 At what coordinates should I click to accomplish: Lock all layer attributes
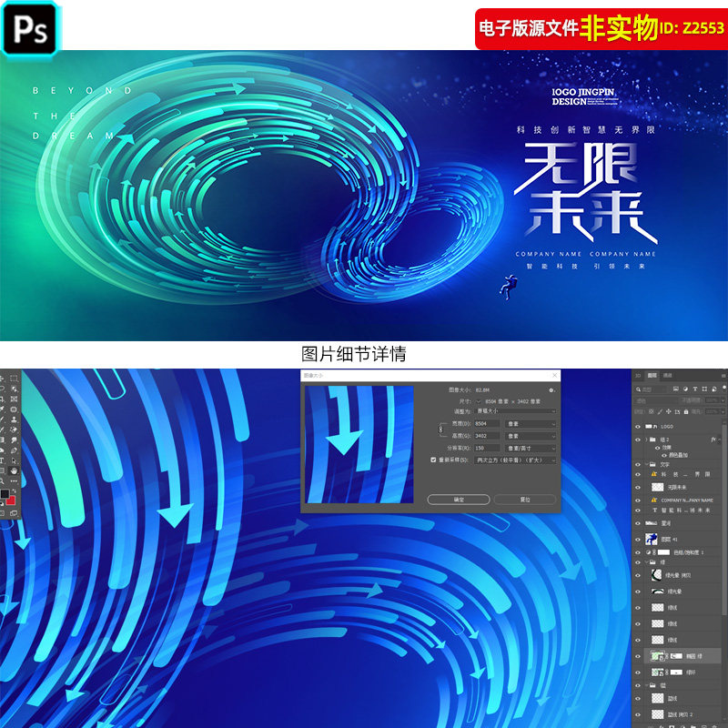pos(686,411)
